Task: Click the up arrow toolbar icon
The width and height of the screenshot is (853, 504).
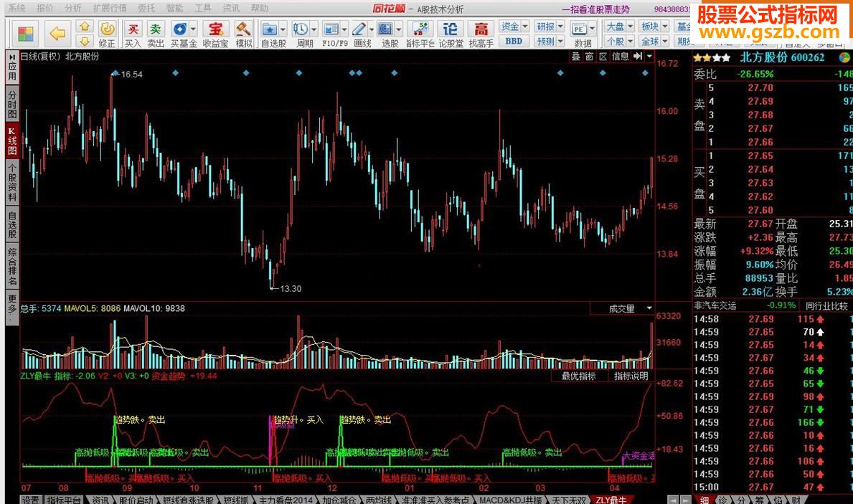Action: (85, 27)
